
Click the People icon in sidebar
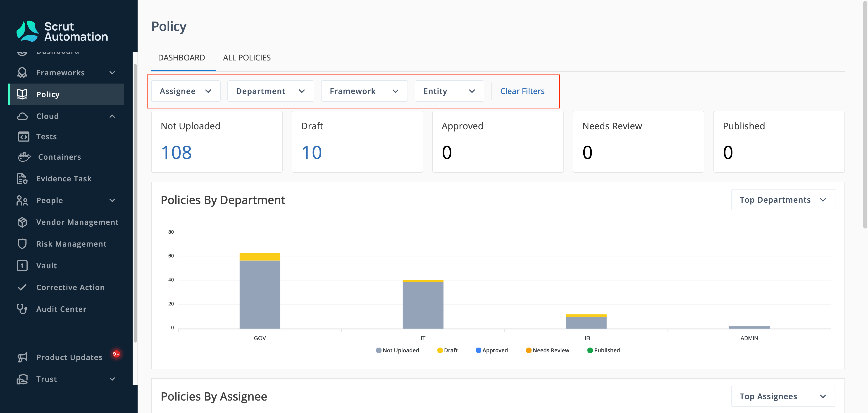22,200
